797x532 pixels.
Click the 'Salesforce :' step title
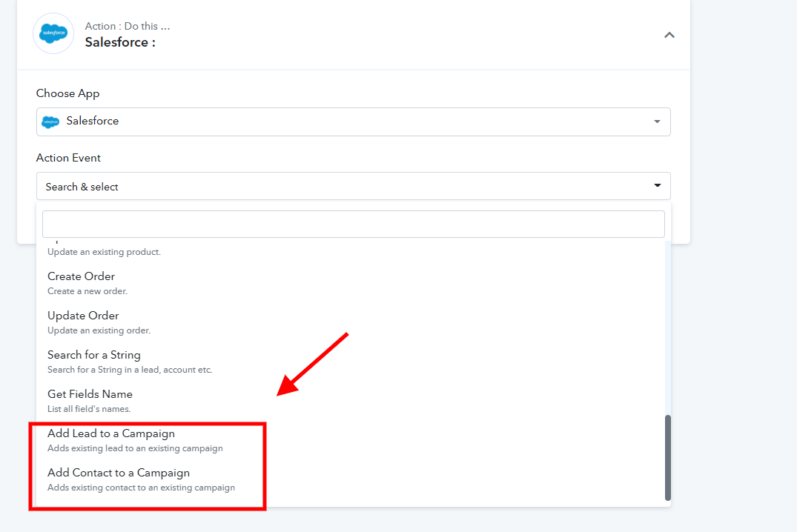[x=120, y=42]
